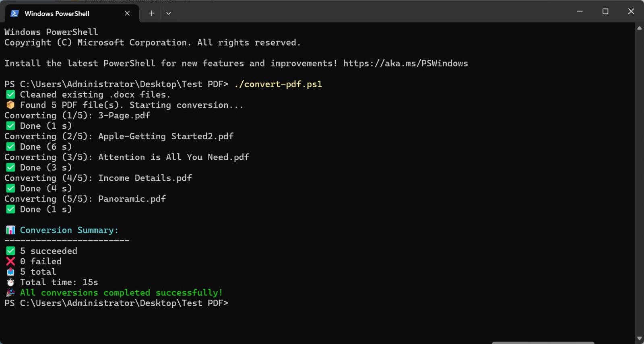Click green checkmark beside Cleaned existing .docx
The width and height of the screenshot is (644, 344).
point(10,95)
